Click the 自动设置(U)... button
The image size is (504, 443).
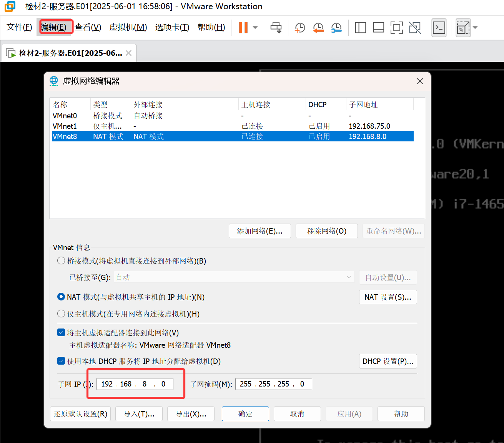point(388,277)
